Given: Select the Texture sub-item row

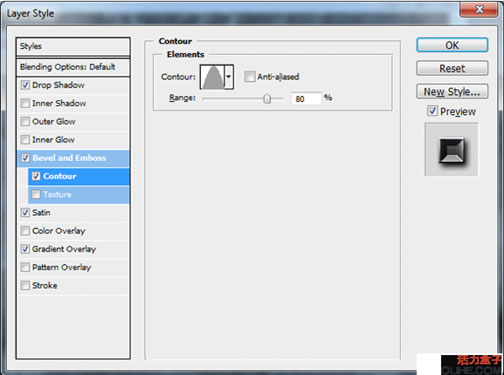Looking at the screenshot, I should (79, 194).
